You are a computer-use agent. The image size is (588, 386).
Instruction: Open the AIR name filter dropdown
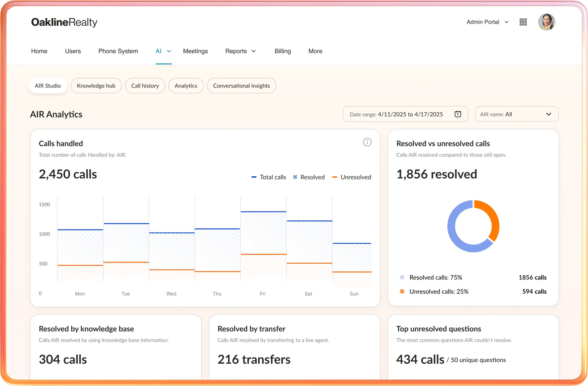click(517, 114)
